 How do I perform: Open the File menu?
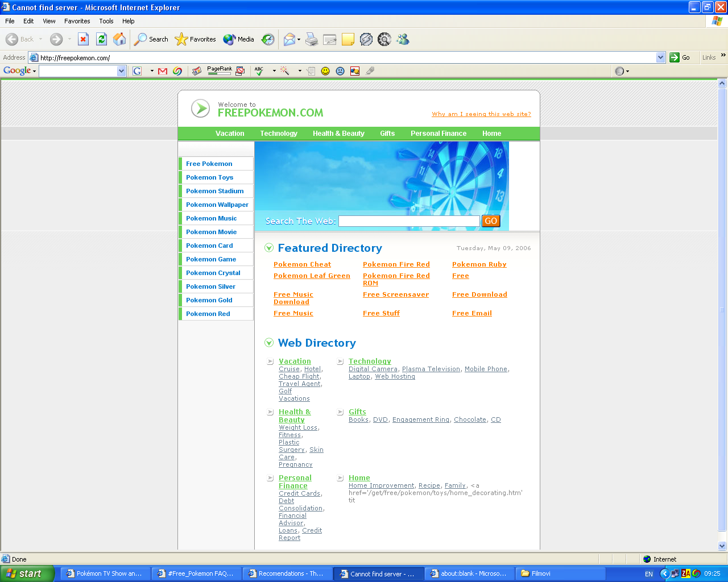[10, 21]
